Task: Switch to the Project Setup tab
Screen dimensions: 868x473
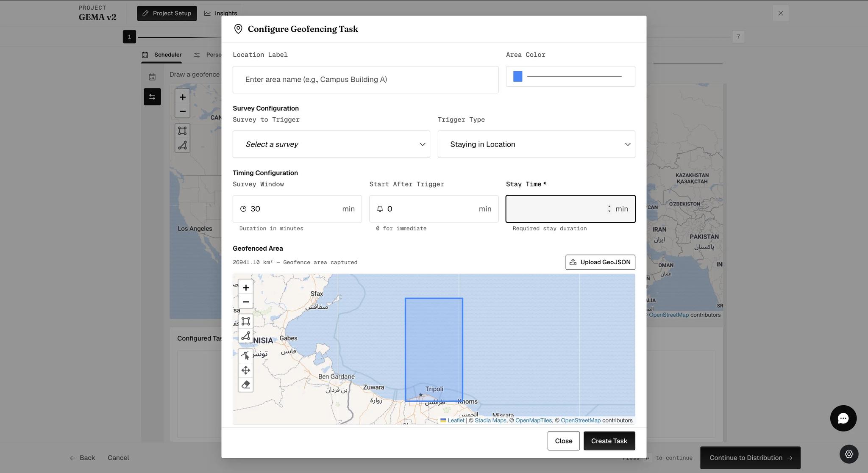Action: click(167, 14)
